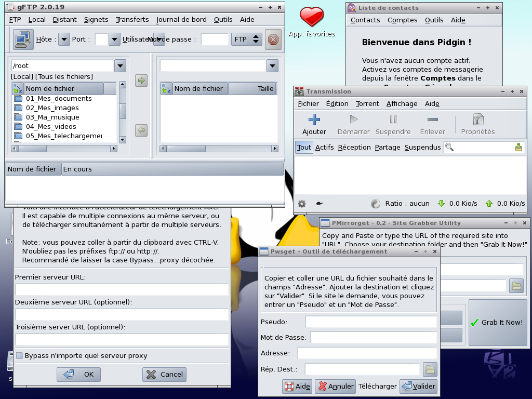Select the 02_Mes_images folder
The width and height of the screenshot is (532, 399).
pyautogui.click(x=52, y=108)
